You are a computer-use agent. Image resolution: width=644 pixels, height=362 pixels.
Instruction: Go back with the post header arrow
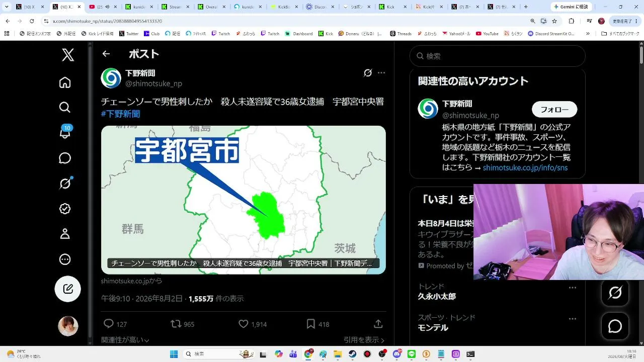click(106, 54)
